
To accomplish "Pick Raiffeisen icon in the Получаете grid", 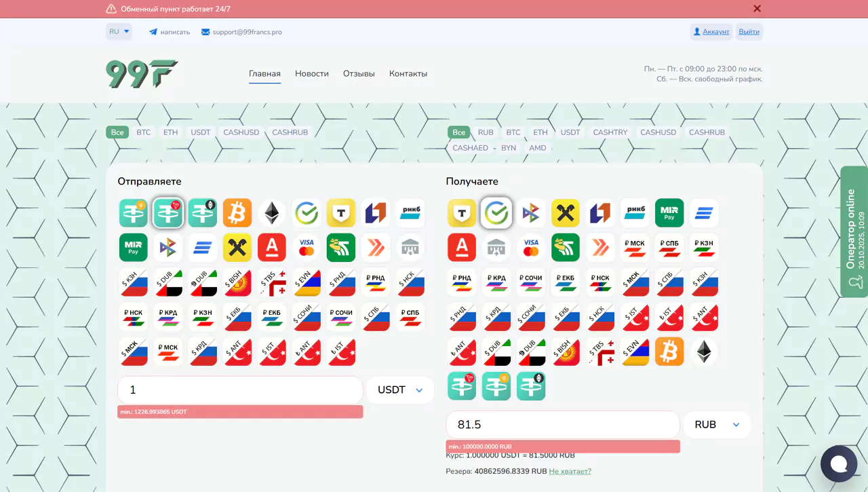I will [566, 213].
